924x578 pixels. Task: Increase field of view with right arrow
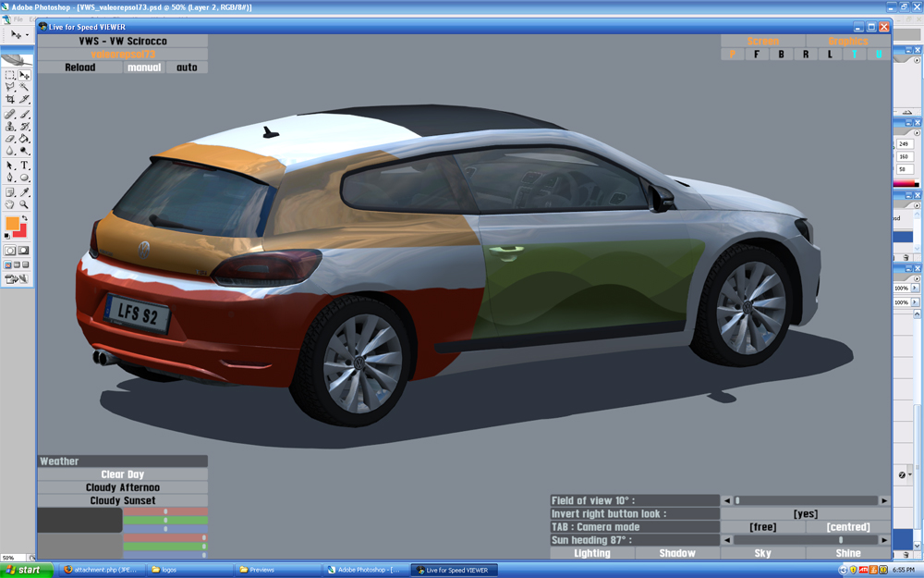pyautogui.click(x=884, y=500)
